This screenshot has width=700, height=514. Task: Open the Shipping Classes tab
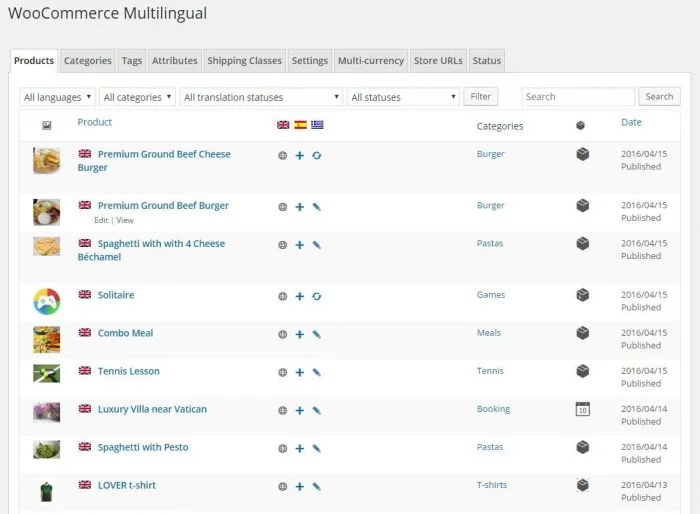tap(244, 61)
